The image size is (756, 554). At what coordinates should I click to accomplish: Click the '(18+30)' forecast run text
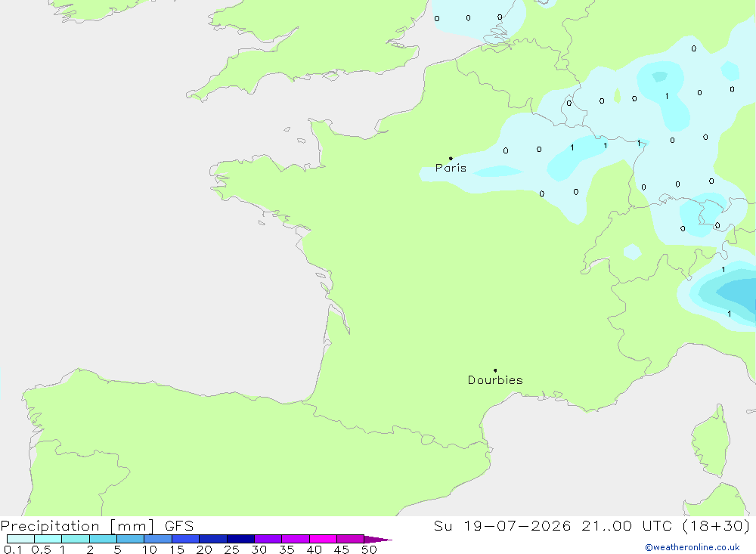[717, 525]
